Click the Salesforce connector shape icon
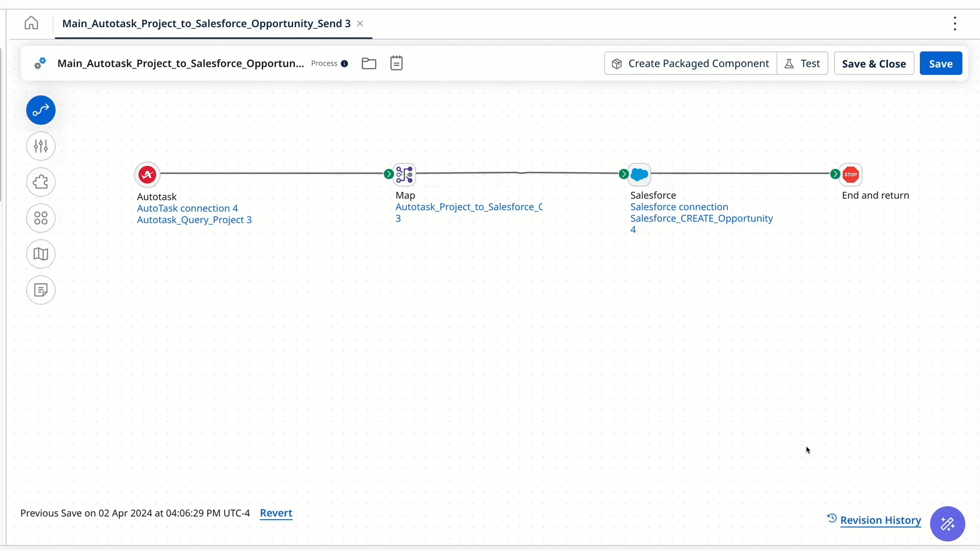Image resolution: width=980 pixels, height=550 pixels. 639,174
